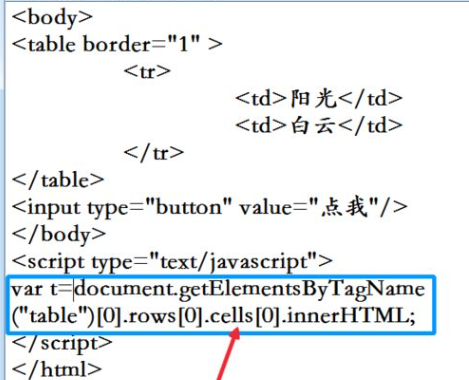
Task: Click the <td>阳光</td> line
Action: [x=319, y=99]
